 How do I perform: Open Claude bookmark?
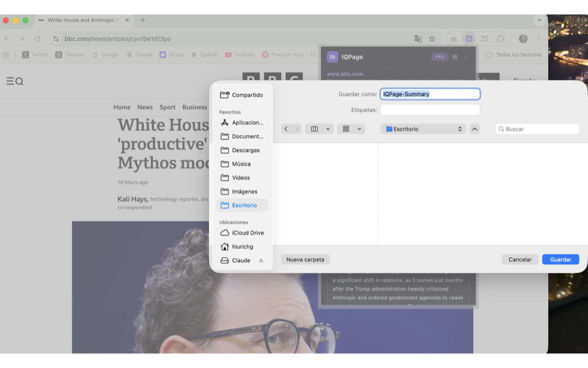pos(139,54)
